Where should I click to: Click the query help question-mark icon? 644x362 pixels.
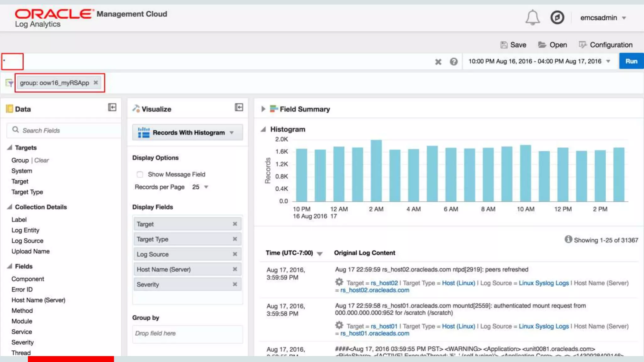[x=453, y=62]
